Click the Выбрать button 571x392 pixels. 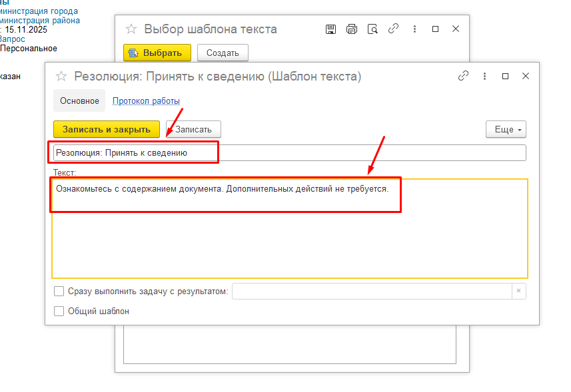157,53
